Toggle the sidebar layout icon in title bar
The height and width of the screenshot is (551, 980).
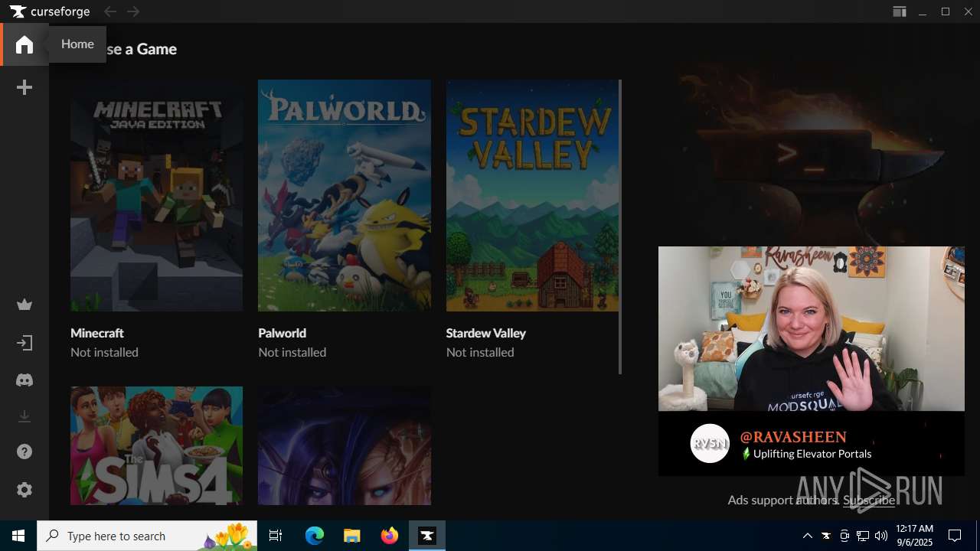900,11
